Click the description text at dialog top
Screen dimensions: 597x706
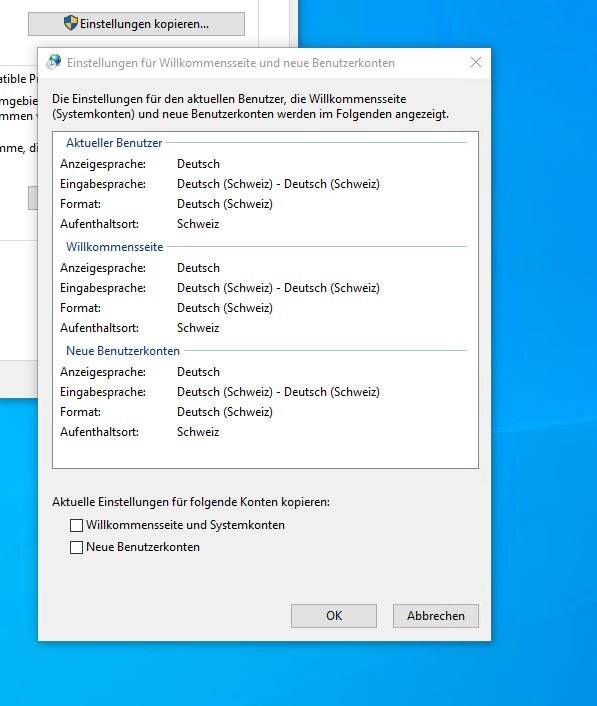click(251, 106)
